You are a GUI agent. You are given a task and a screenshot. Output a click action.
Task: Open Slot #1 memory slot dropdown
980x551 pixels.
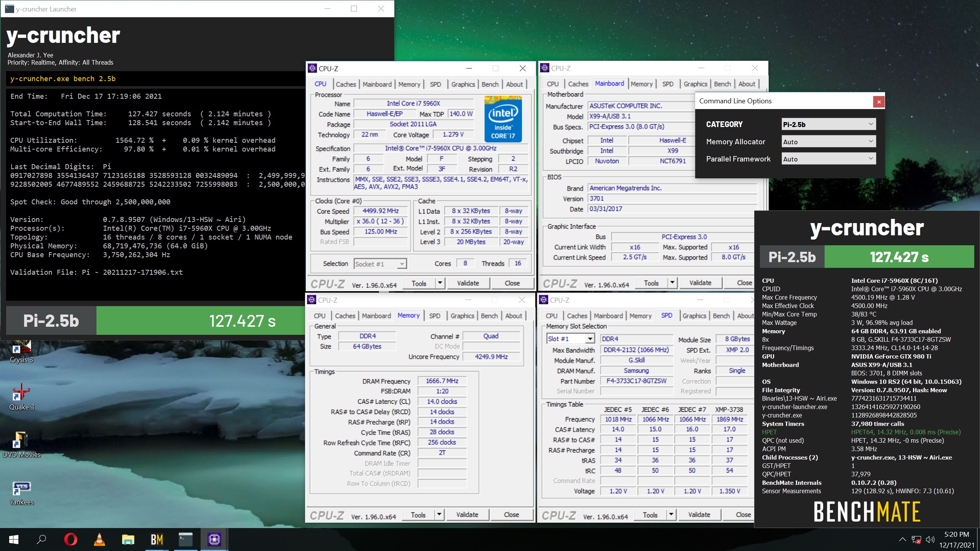coord(570,339)
